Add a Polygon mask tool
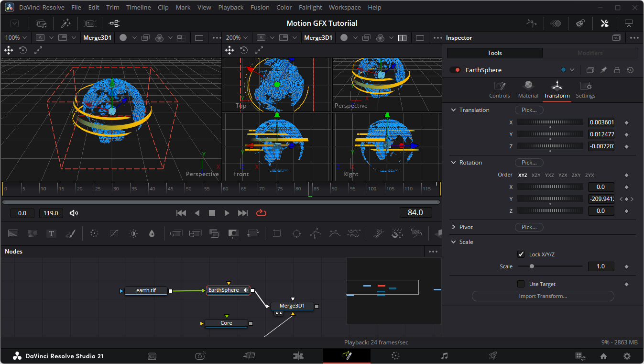 [x=315, y=233]
